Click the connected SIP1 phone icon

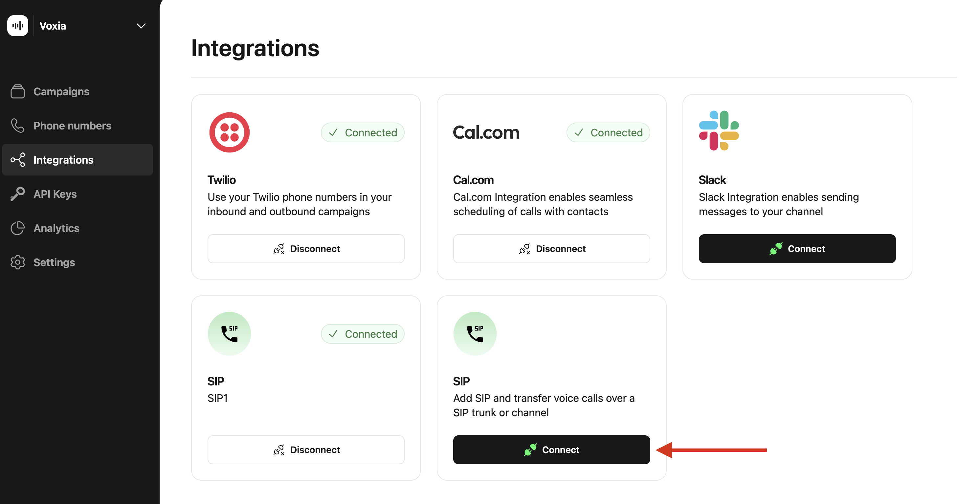(x=230, y=333)
